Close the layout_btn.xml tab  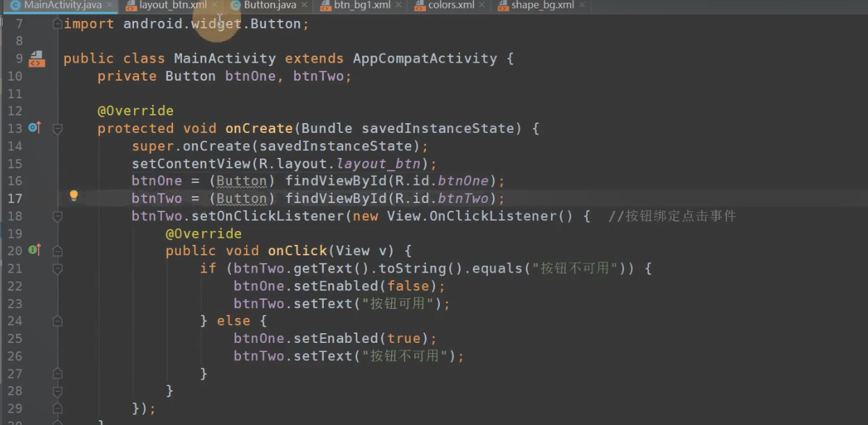click(215, 5)
